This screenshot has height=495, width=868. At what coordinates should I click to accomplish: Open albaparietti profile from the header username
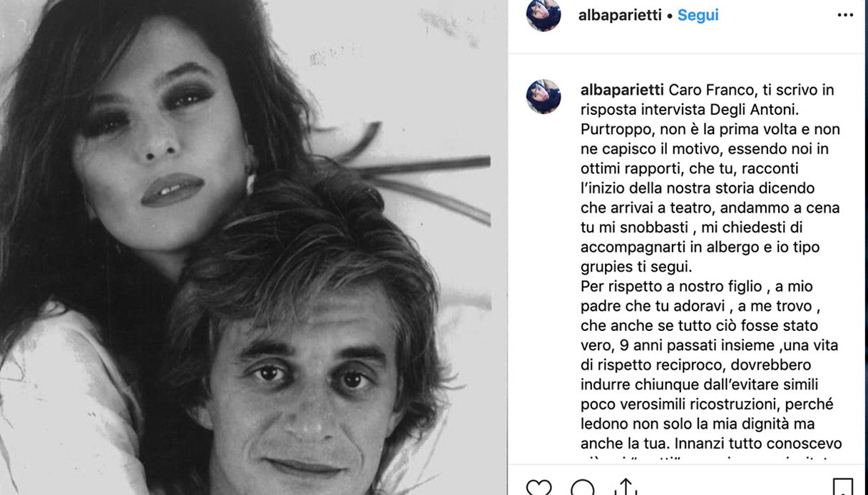pos(620,15)
